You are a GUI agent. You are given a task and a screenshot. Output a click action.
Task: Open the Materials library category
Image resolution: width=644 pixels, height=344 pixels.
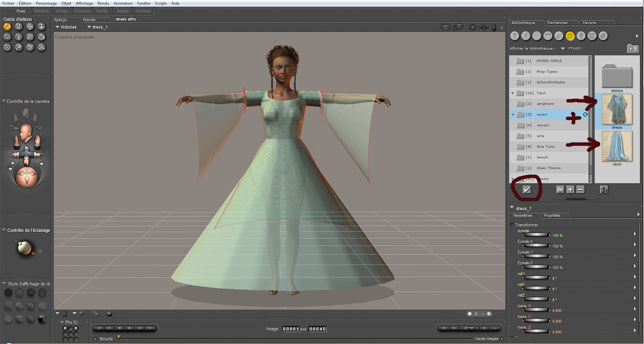pyautogui.click(x=603, y=36)
